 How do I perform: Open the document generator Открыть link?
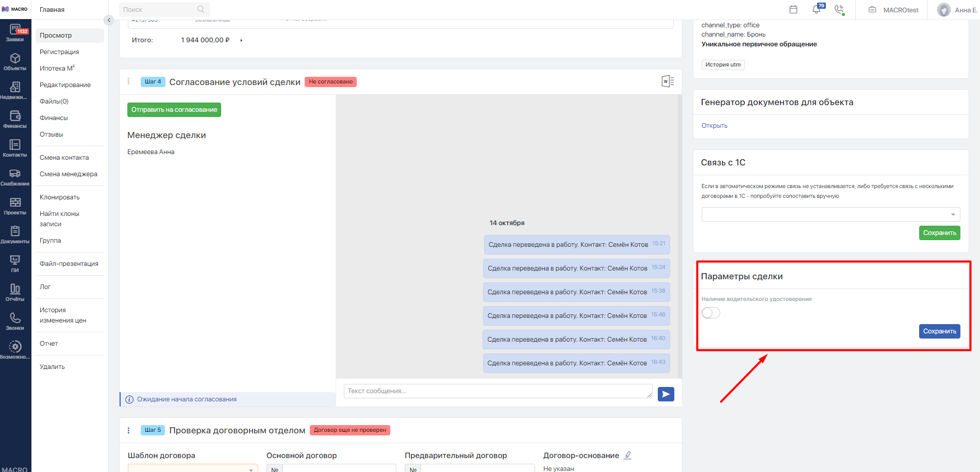(714, 126)
